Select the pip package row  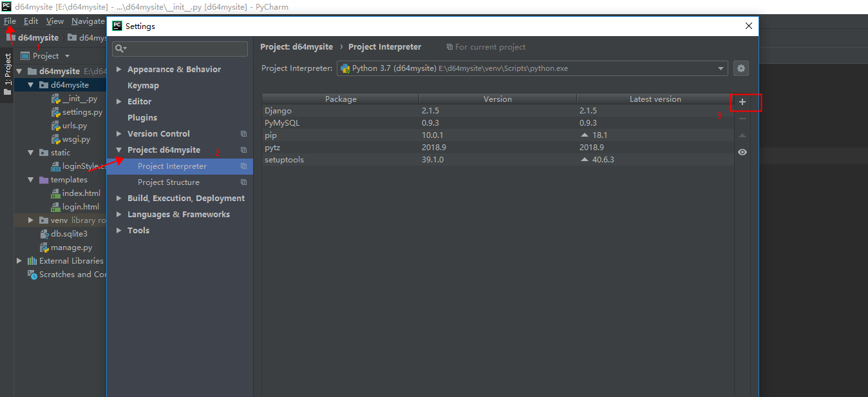pyautogui.click(x=498, y=135)
